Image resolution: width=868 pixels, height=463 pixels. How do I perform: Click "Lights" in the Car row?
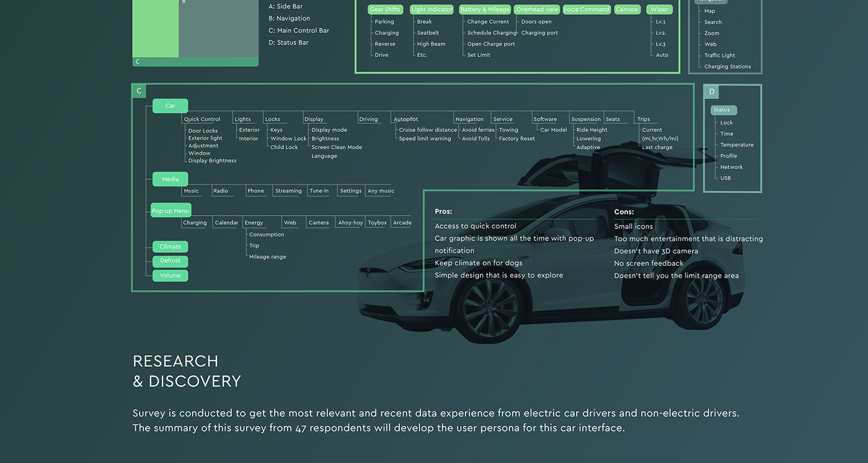(243, 119)
